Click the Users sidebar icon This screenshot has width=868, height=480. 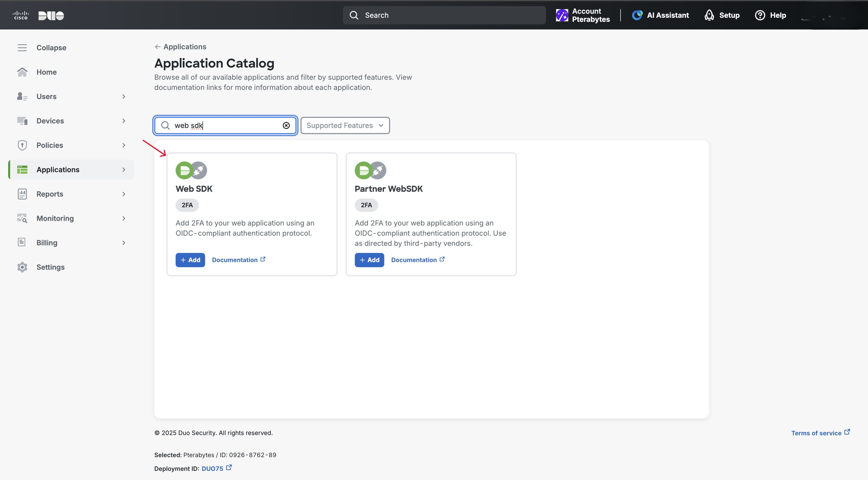(22, 97)
